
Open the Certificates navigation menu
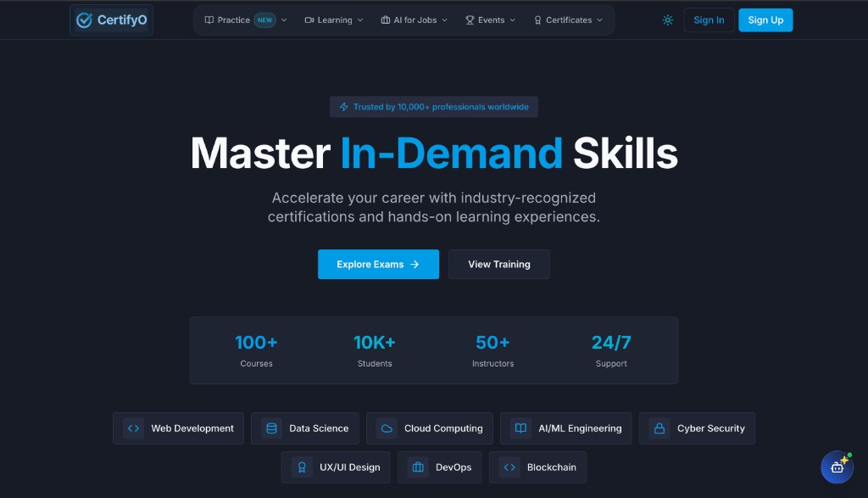[568, 20]
